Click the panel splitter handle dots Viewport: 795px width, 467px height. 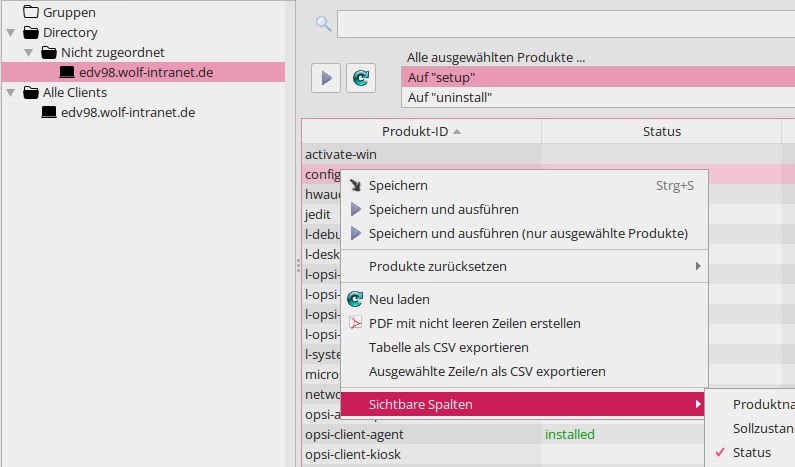coord(298,265)
